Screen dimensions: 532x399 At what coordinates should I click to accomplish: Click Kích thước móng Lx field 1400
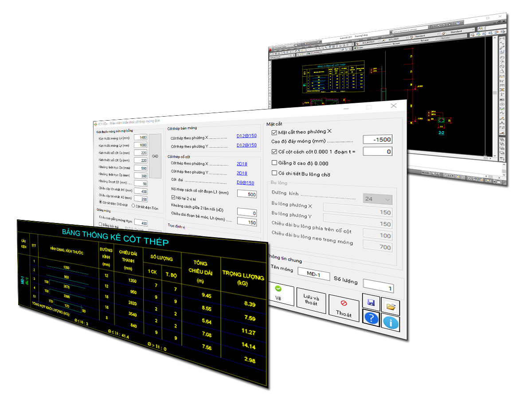(141, 137)
